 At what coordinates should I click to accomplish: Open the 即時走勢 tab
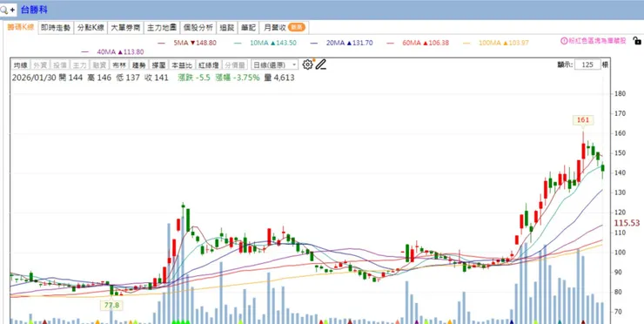56,28
